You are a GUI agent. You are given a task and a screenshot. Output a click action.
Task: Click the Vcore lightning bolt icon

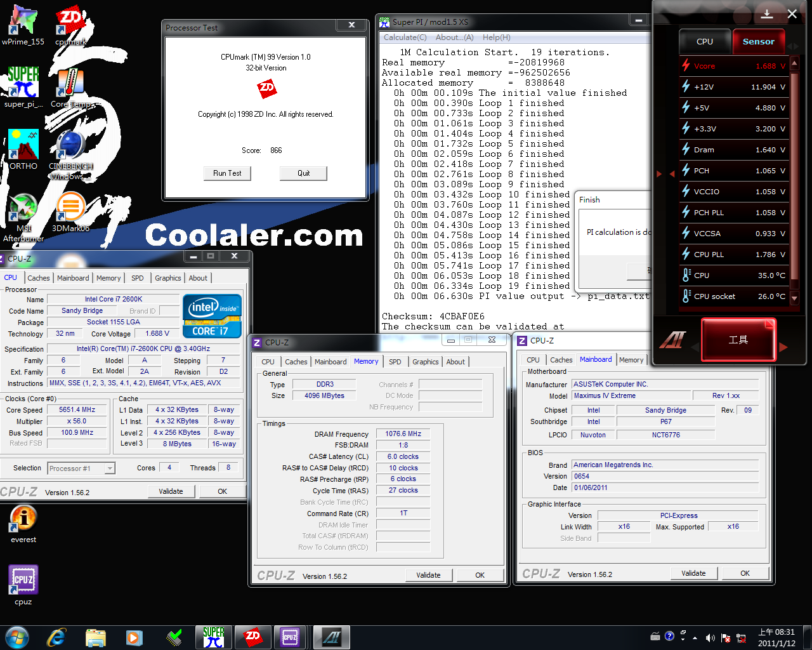[686, 65]
